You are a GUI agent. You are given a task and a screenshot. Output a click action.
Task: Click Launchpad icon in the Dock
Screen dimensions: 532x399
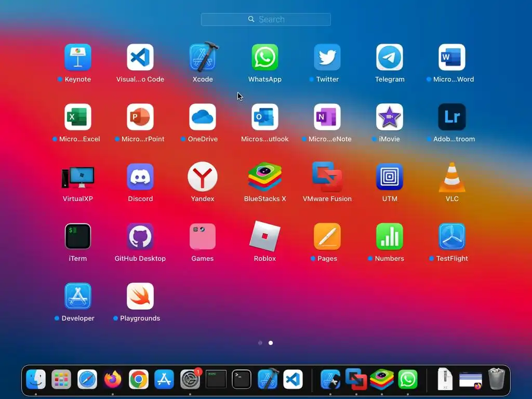[61, 379]
